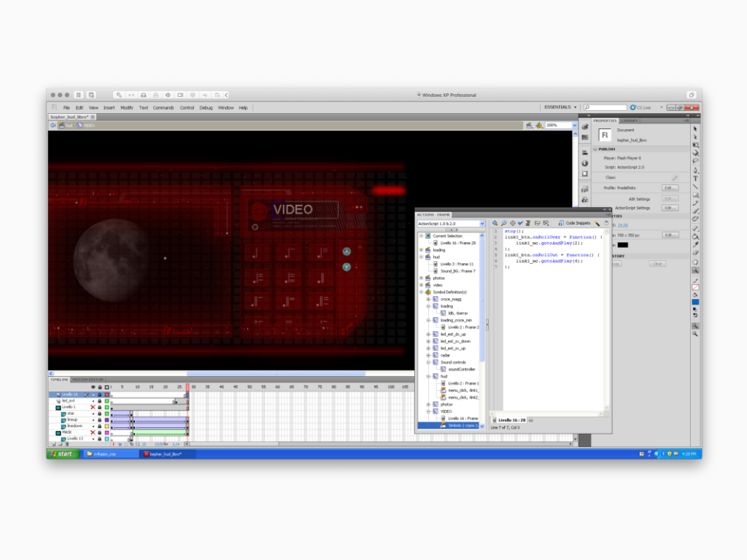Select the Text tool
The height and width of the screenshot is (560, 747).
click(695, 178)
